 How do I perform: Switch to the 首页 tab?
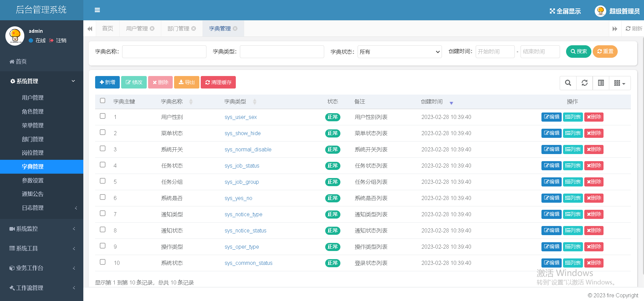108,28
